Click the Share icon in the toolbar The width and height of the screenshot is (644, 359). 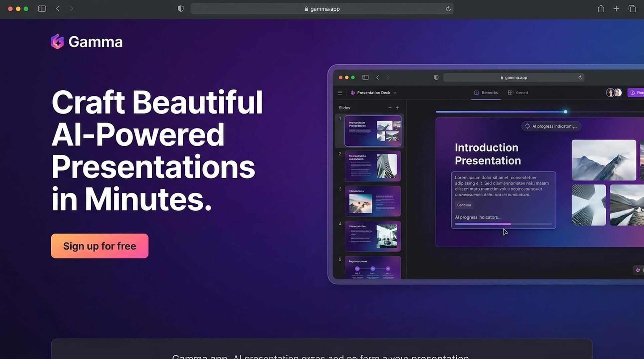[x=601, y=9]
